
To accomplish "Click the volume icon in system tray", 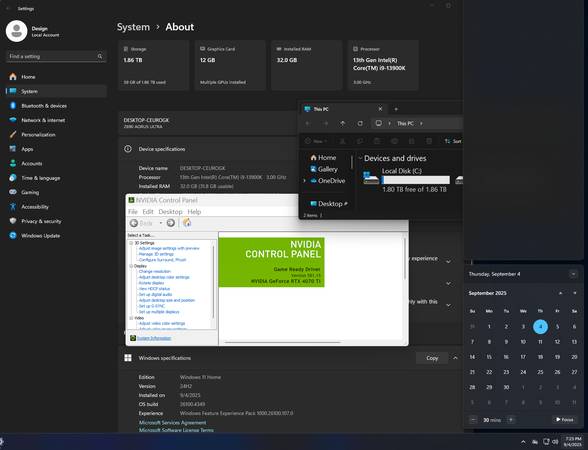I will click(555, 441).
